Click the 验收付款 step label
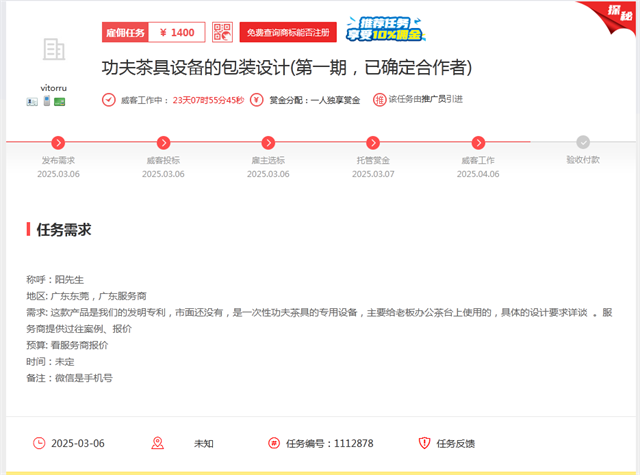This screenshot has width=640, height=475. (x=583, y=160)
